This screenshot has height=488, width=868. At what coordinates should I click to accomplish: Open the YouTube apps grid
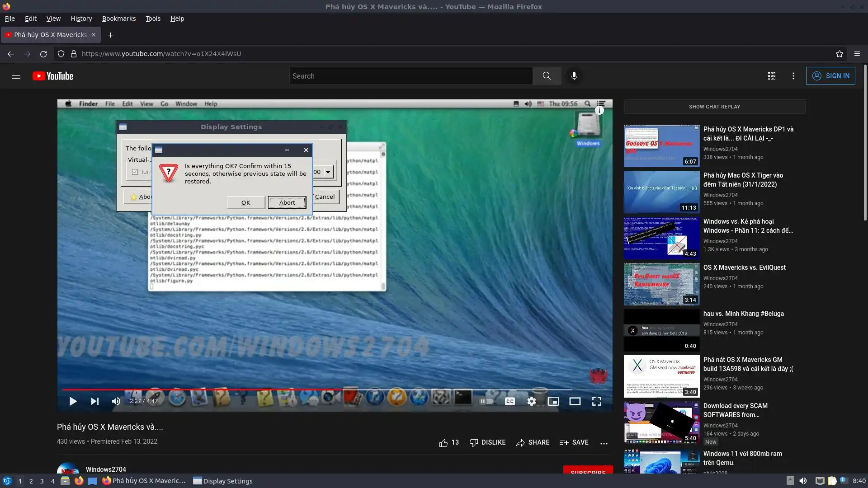pyautogui.click(x=772, y=76)
